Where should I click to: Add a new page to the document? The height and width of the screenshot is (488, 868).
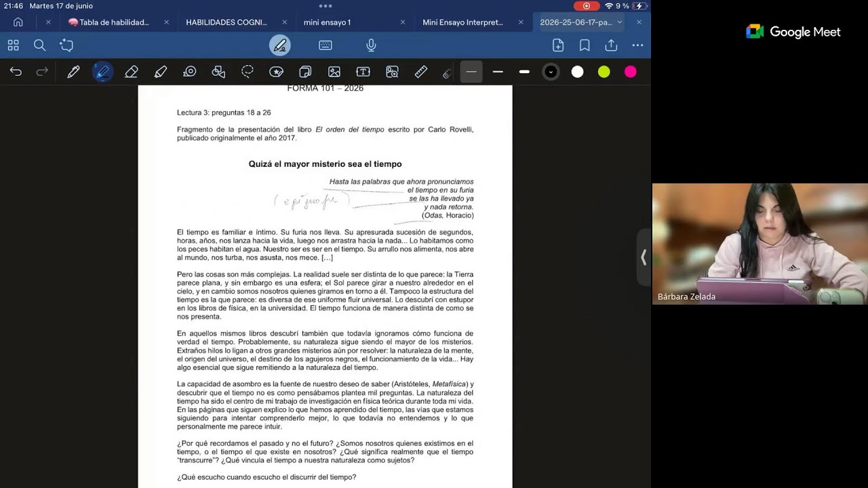558,45
